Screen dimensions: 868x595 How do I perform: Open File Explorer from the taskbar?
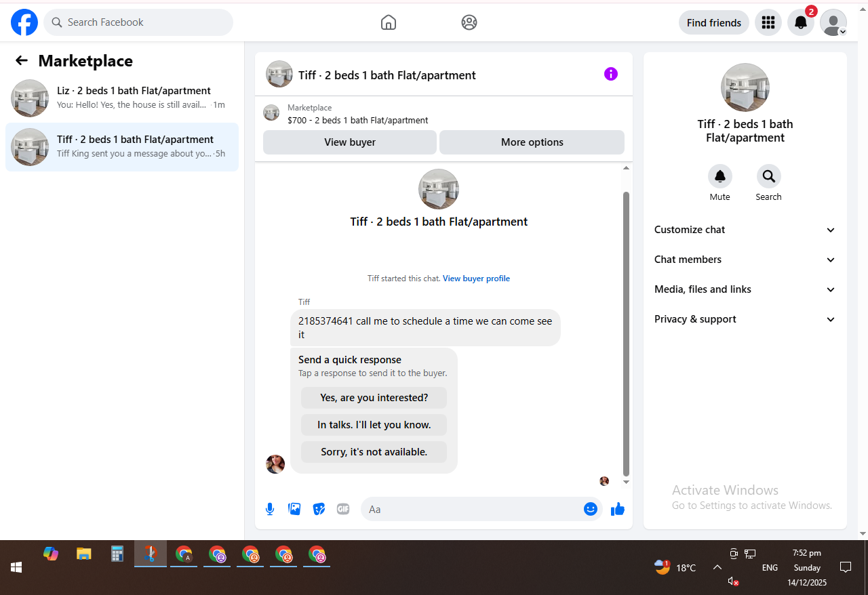[x=83, y=554]
